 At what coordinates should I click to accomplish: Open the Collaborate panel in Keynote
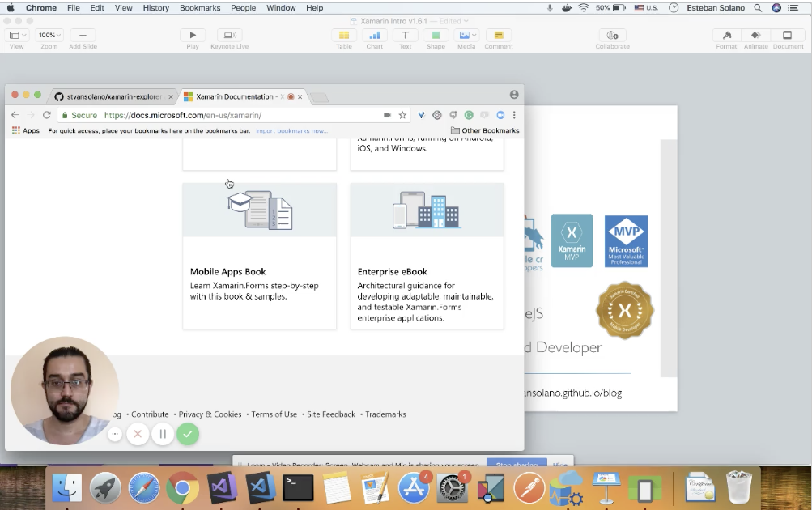[x=613, y=36]
